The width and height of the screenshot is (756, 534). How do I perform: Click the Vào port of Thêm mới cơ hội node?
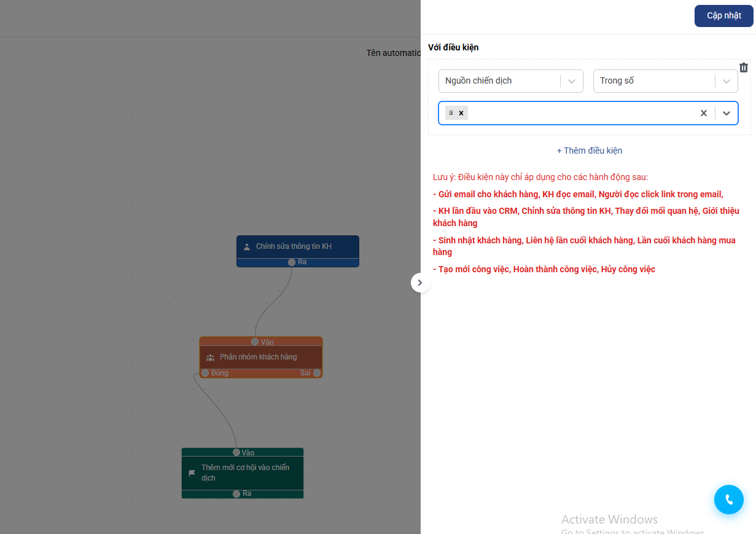(236, 452)
